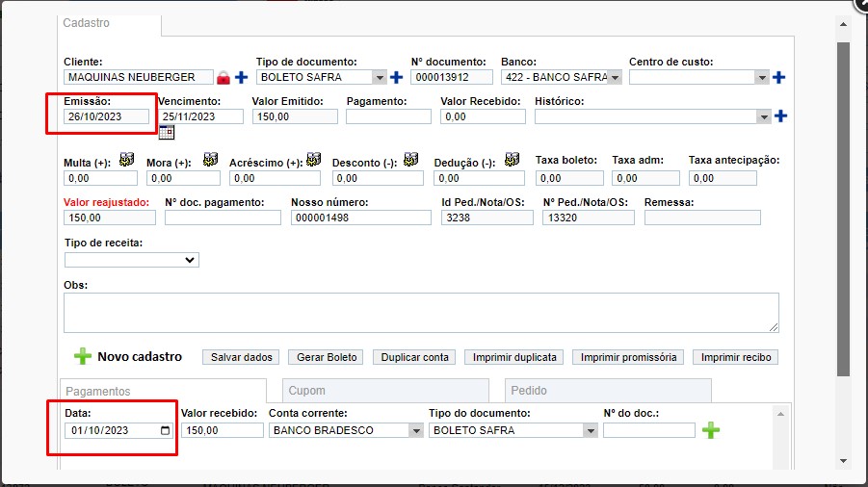Expand Conta corrente dropdown
The height and width of the screenshot is (487, 868).
point(416,430)
